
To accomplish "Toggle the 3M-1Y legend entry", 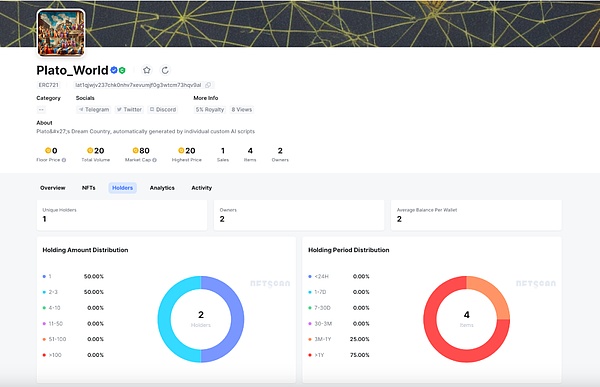I will [x=320, y=339].
